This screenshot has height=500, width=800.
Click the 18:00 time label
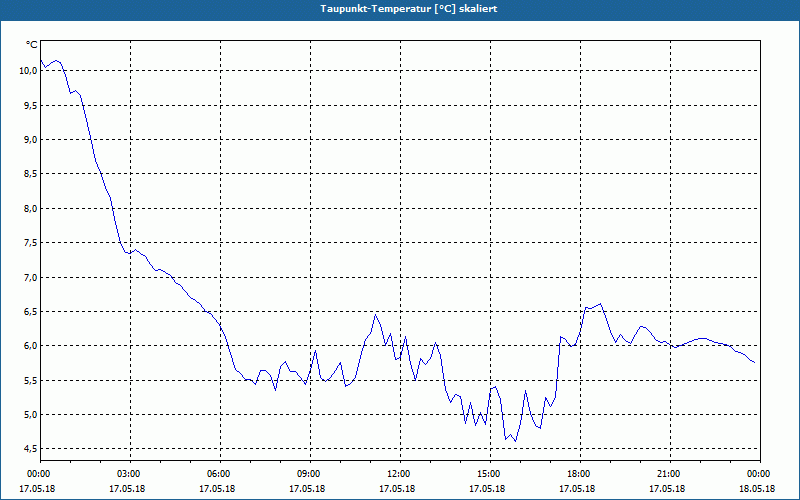click(x=578, y=474)
